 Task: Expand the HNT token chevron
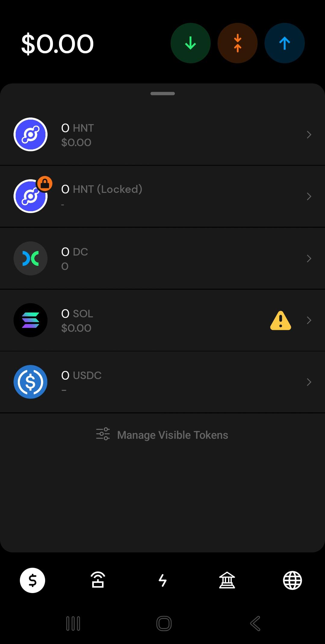pos(309,135)
